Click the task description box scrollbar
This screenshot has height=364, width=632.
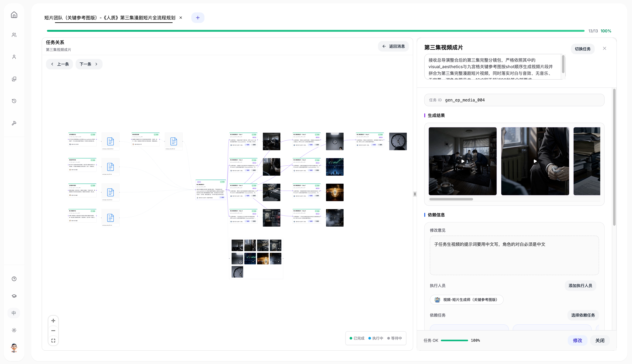click(563, 64)
